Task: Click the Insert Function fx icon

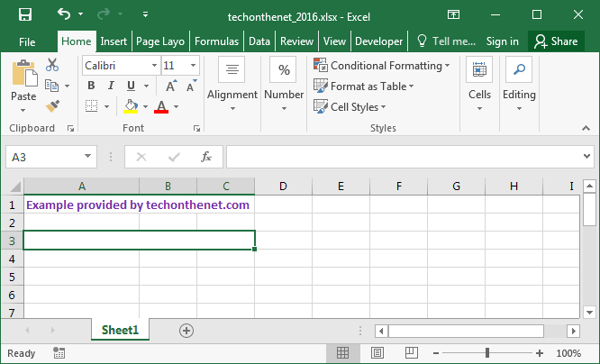Action: point(206,157)
